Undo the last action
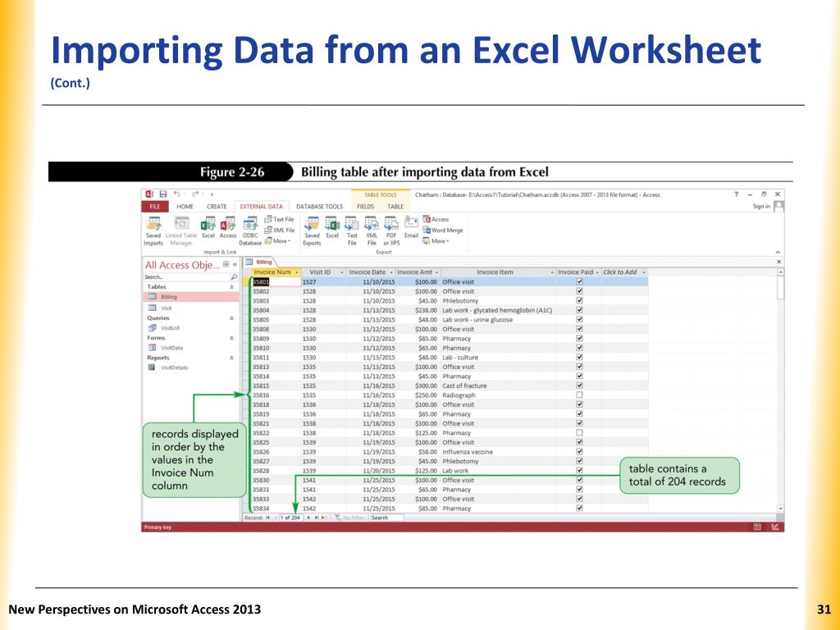The width and height of the screenshot is (840, 630). tap(177, 194)
